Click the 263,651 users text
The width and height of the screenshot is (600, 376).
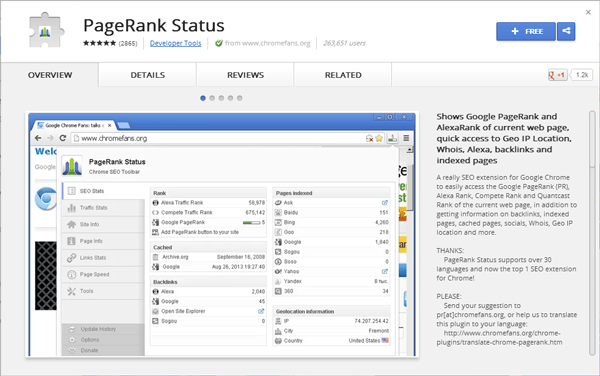pyautogui.click(x=344, y=43)
